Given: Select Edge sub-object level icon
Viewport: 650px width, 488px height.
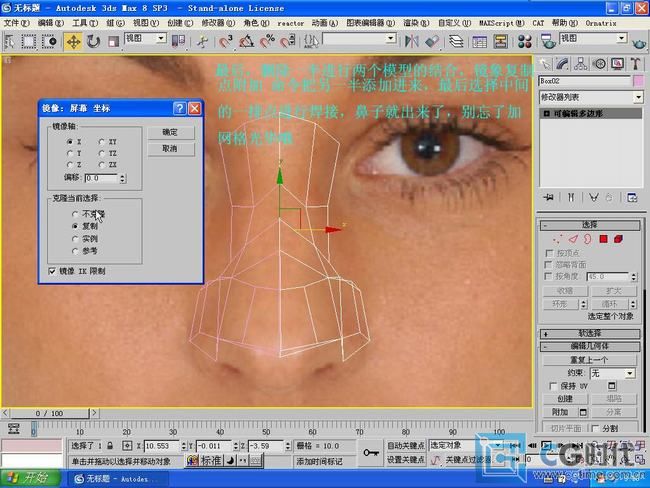Looking at the screenshot, I should (573, 239).
